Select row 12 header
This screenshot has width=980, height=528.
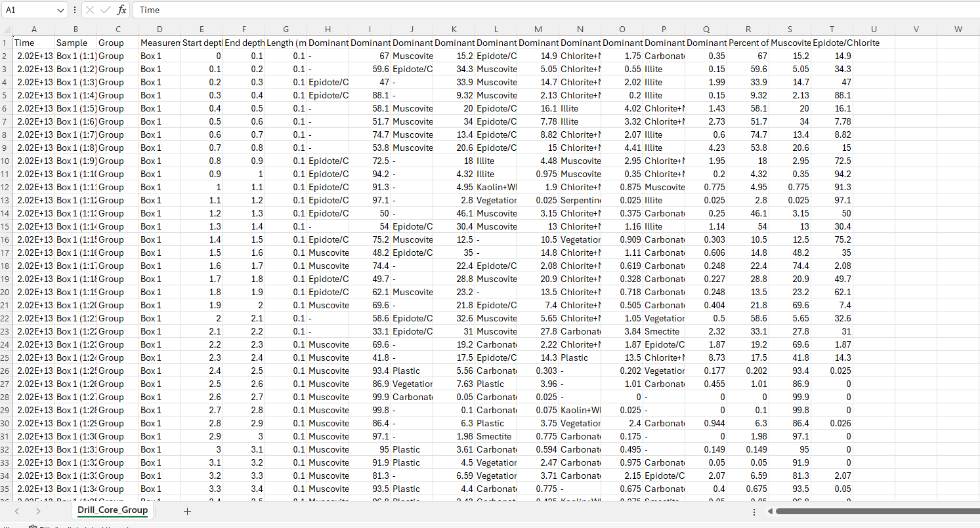click(6, 187)
